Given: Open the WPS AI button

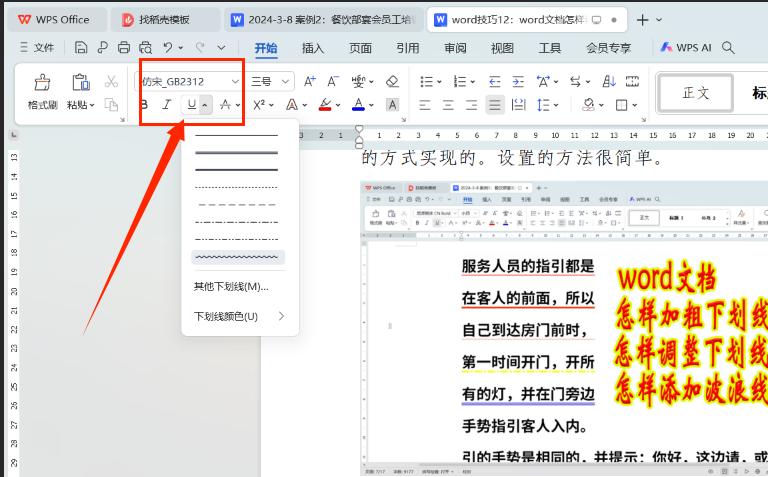Looking at the screenshot, I should click(686, 47).
